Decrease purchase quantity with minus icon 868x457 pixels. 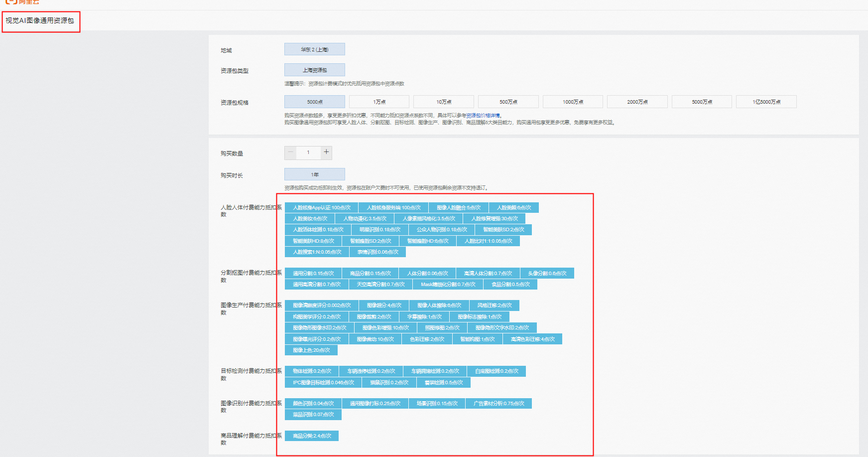pyautogui.click(x=290, y=152)
